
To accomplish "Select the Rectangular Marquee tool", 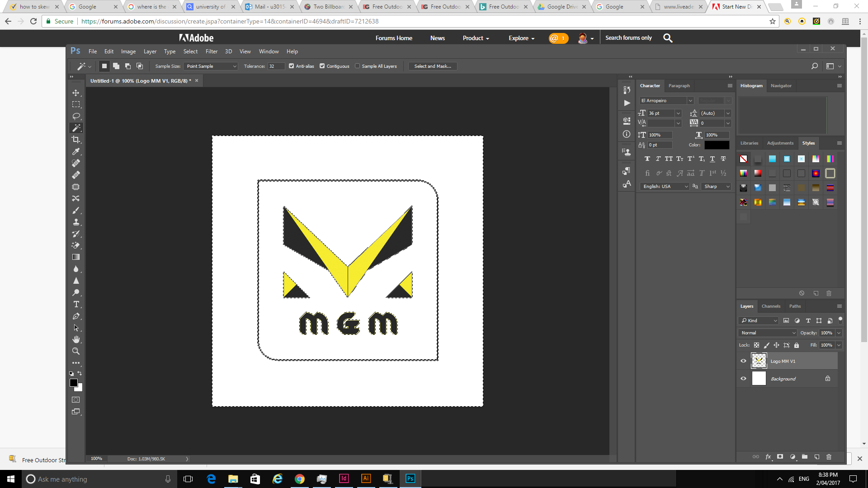I will click(76, 104).
